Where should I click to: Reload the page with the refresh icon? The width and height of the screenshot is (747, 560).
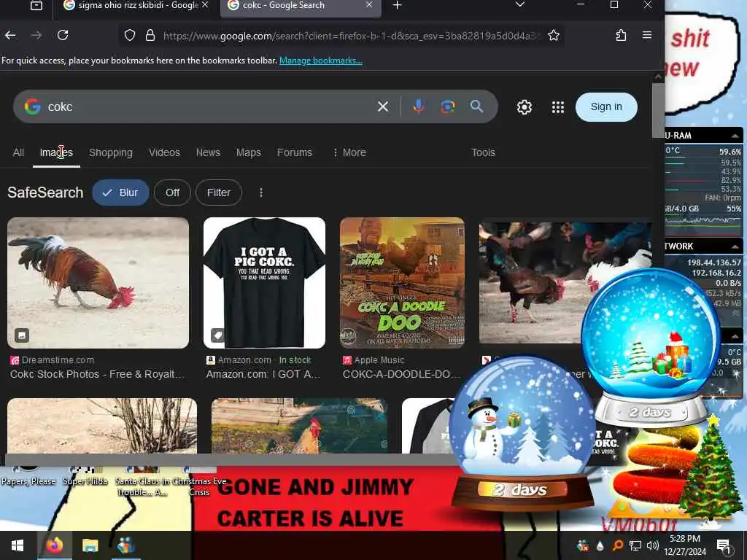(63, 35)
